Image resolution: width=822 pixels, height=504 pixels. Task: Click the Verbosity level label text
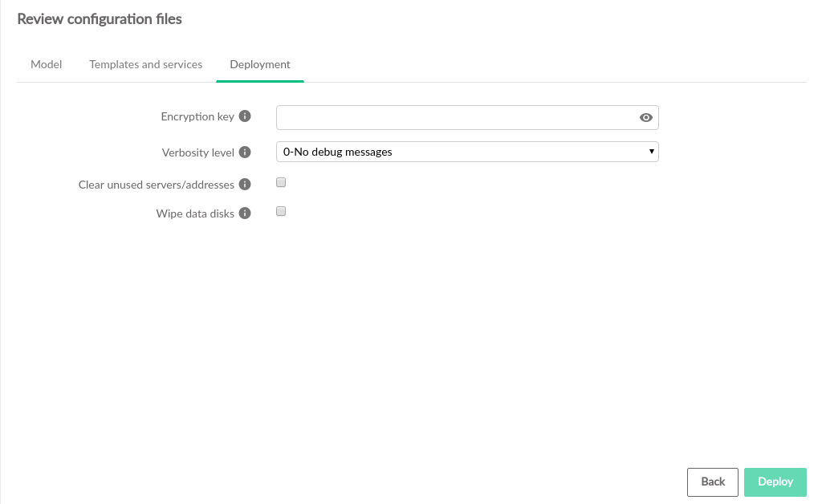[x=198, y=152]
